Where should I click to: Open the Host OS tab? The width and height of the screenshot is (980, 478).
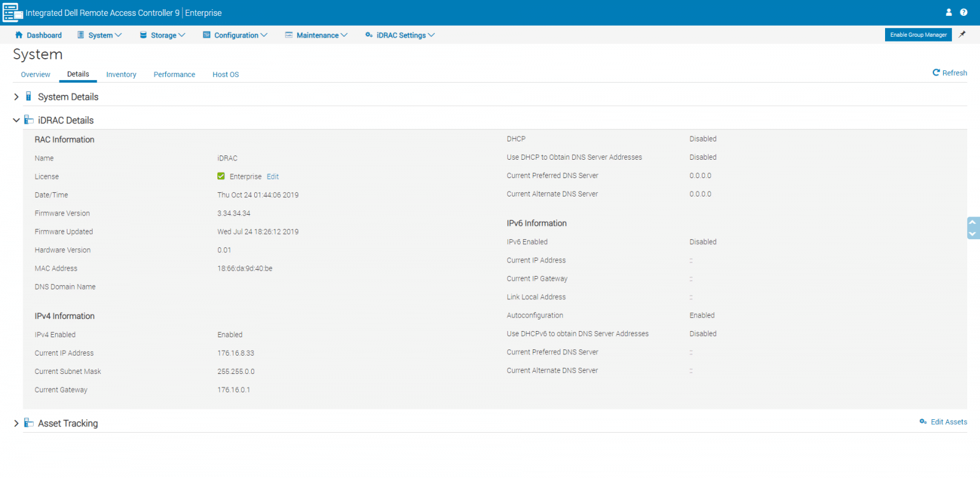(225, 75)
